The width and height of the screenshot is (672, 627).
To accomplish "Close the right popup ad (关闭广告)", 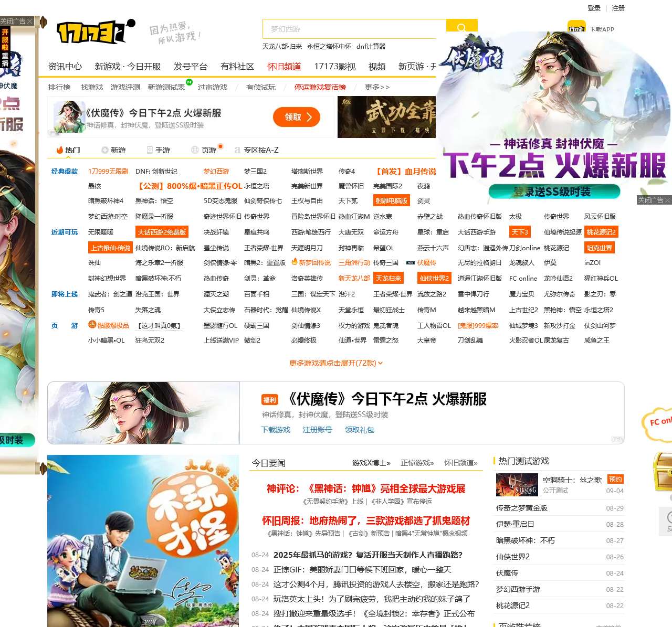I will pyautogui.click(x=654, y=200).
